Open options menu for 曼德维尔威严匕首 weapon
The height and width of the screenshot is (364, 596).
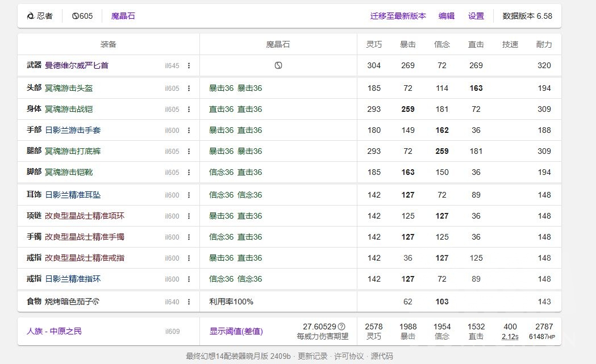pos(189,65)
